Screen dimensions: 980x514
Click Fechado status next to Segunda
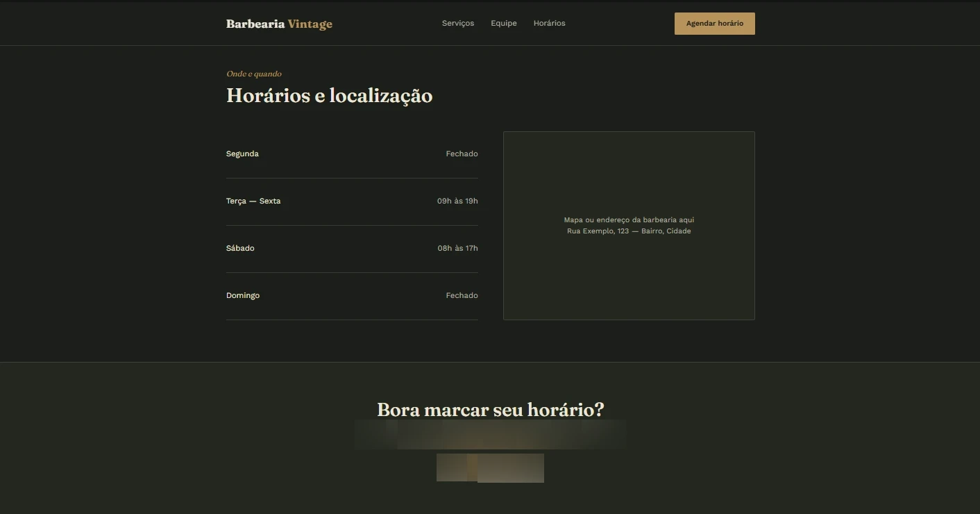click(x=462, y=154)
